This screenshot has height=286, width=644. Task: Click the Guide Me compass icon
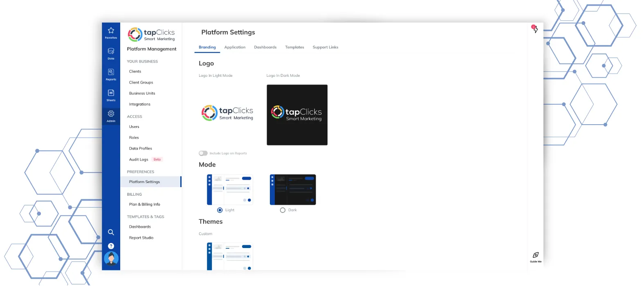(536, 255)
